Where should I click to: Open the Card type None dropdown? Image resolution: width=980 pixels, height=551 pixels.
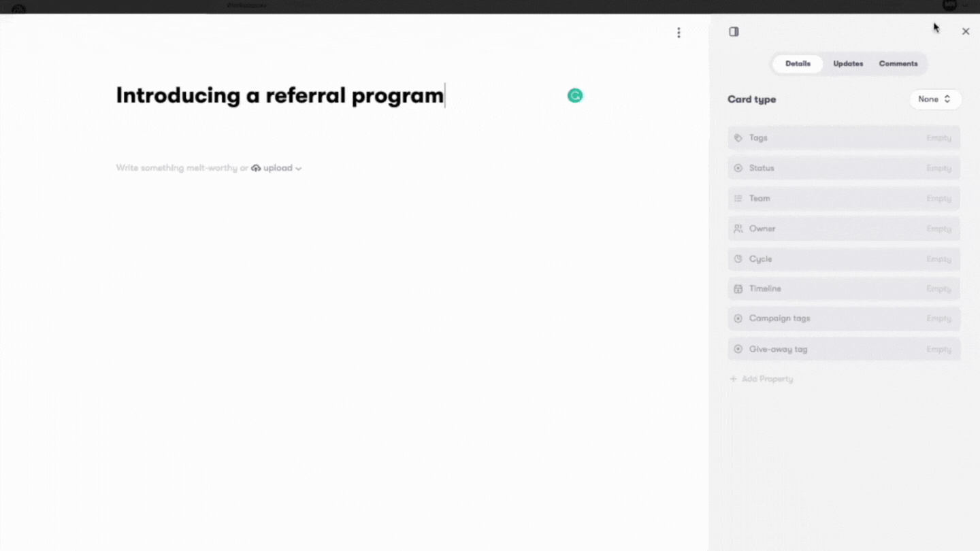pyautogui.click(x=935, y=99)
